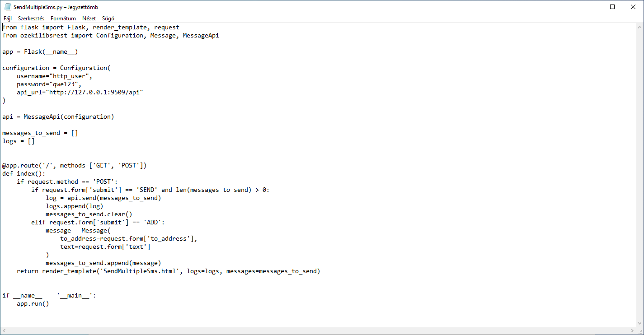644x335 pixels.
Task: Click the horizontal scrollbar right arrow
Action: [x=632, y=331]
